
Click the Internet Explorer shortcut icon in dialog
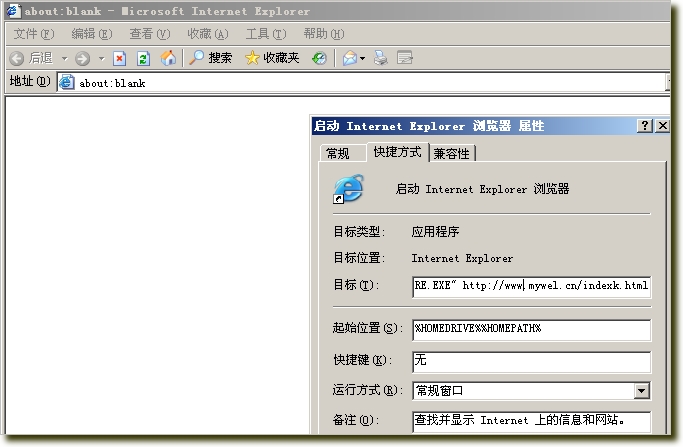tap(348, 189)
